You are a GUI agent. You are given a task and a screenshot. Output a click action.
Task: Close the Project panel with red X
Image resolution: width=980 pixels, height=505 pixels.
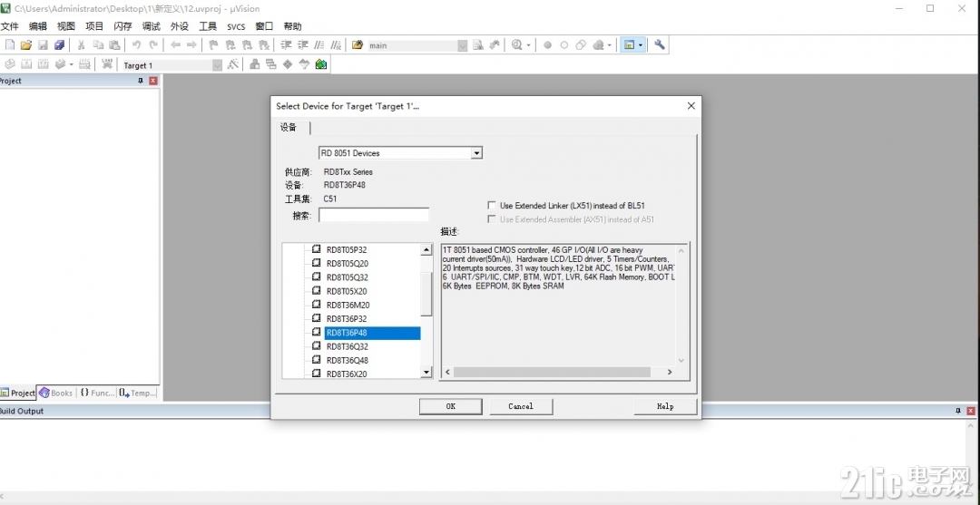click(153, 82)
